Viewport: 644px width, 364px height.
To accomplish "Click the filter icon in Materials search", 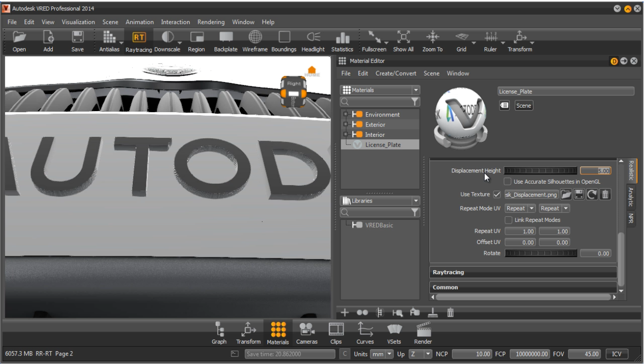I will coord(415,102).
